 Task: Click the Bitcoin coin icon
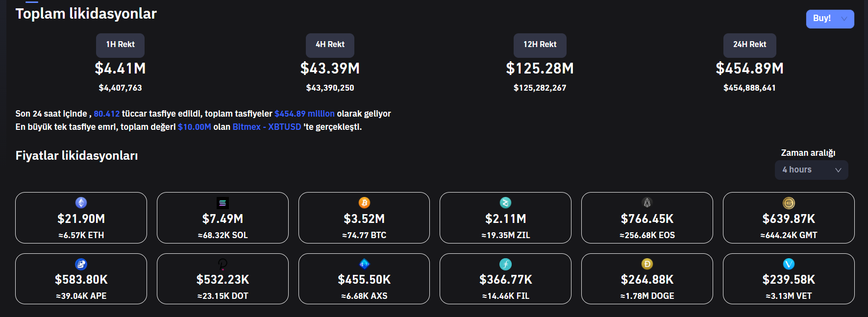364,203
